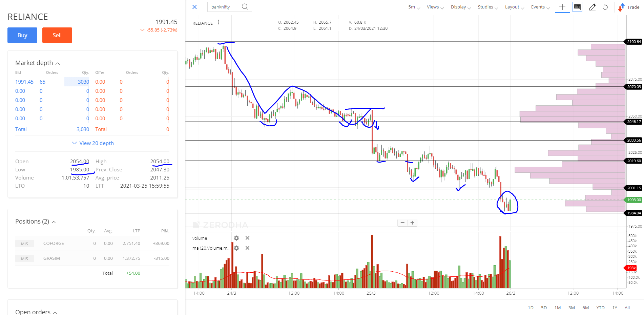Screen dimensions: 644x315
Task: Click the 2070.03 price line label
Action: point(633,87)
